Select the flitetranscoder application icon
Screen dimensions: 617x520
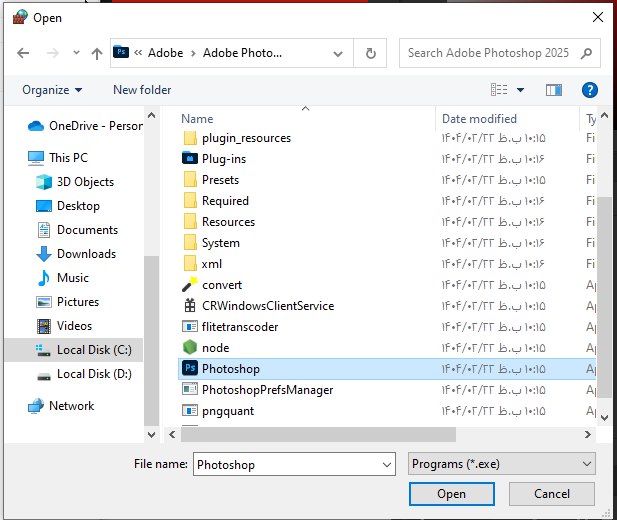(x=190, y=327)
